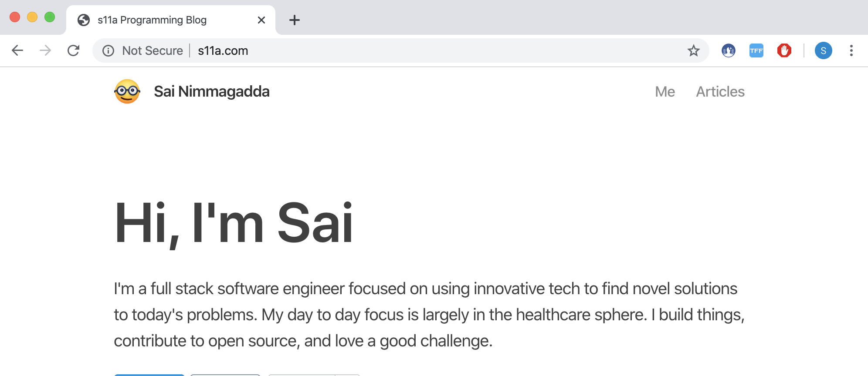
Task: Open the Chrome profile avatar S
Action: coord(823,51)
